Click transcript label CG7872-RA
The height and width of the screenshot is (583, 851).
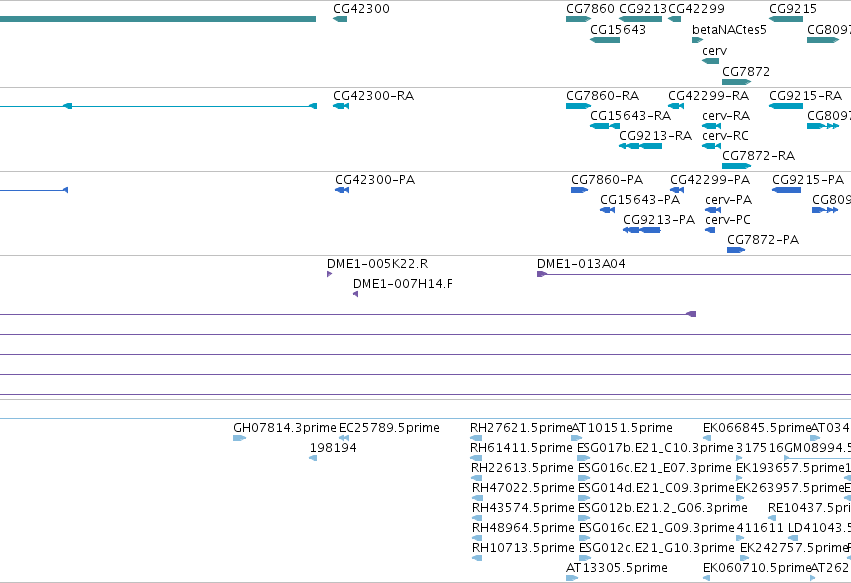(758, 156)
